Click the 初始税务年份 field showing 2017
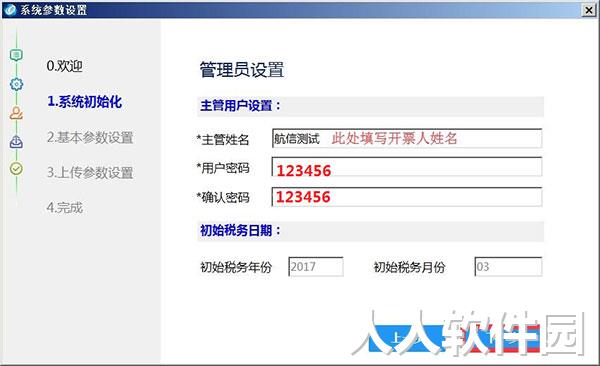 tap(316, 266)
